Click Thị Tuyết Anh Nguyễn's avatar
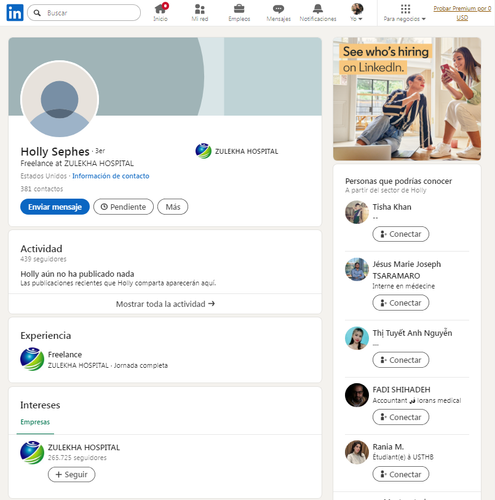 coord(357,338)
